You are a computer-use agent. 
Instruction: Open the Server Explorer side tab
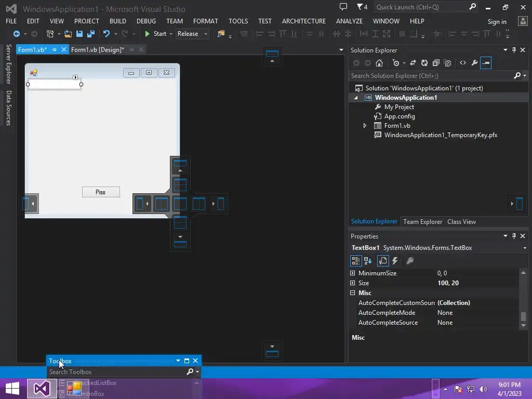click(x=9, y=64)
